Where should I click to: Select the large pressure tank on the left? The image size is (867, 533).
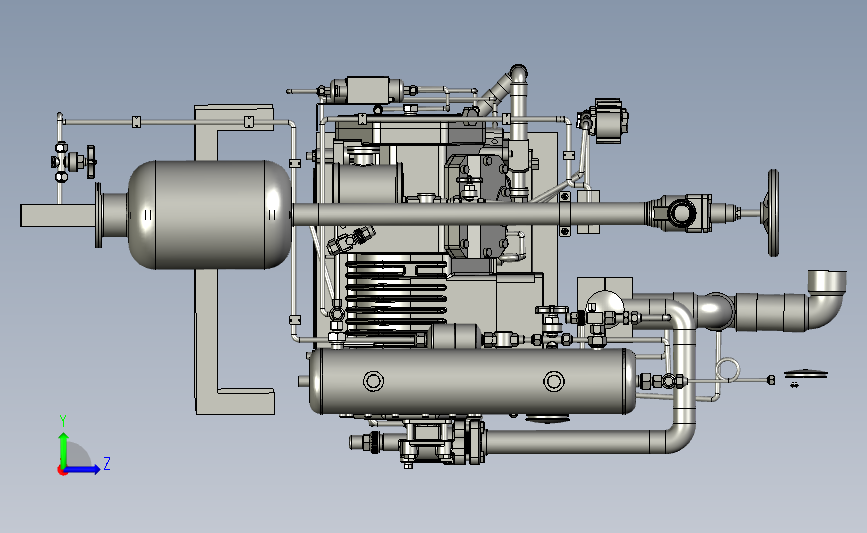click(x=210, y=215)
